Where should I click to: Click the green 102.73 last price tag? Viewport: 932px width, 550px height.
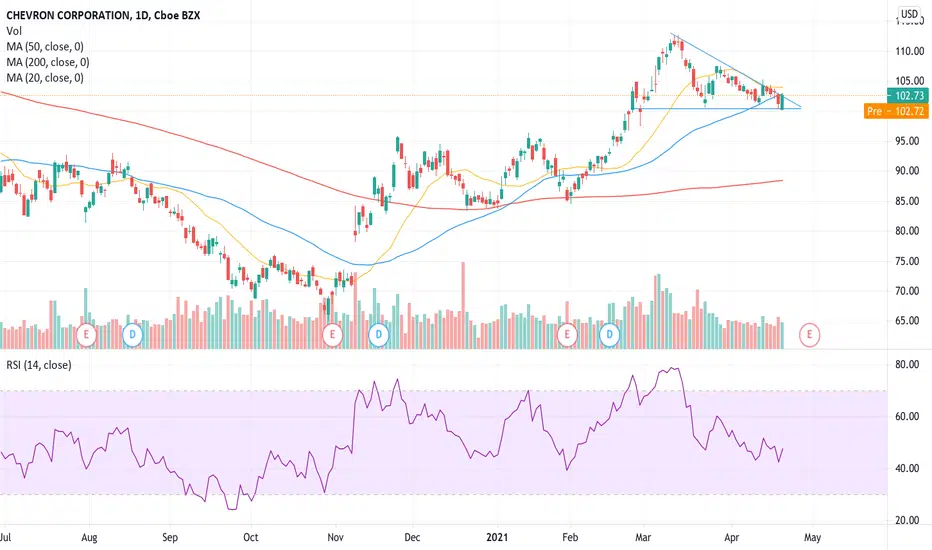coord(908,96)
